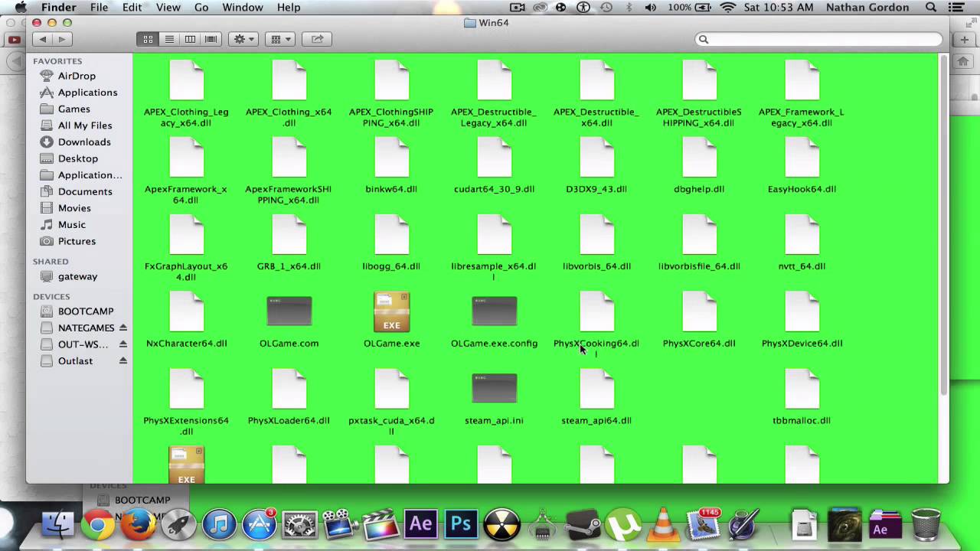Screen dimensions: 980x551
Task: Launch After Effects from the Dock
Action: (420, 525)
